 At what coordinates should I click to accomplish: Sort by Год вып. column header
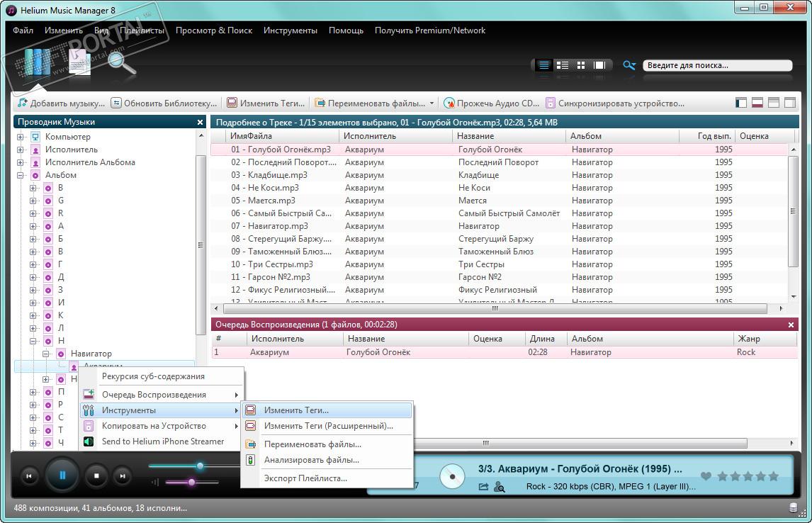click(x=707, y=136)
